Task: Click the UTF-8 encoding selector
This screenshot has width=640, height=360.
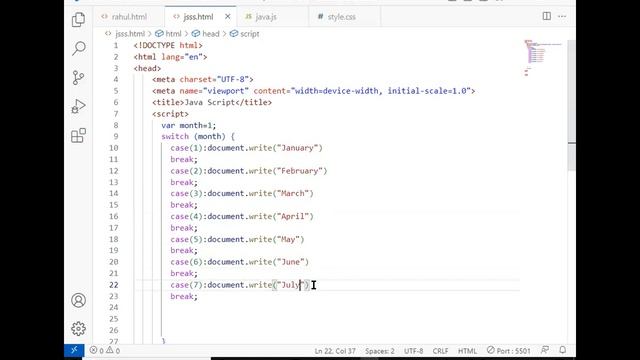Action: [x=413, y=351]
